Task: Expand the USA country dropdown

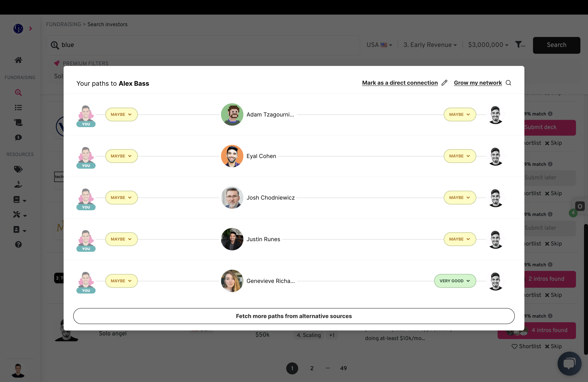Action: (379, 45)
